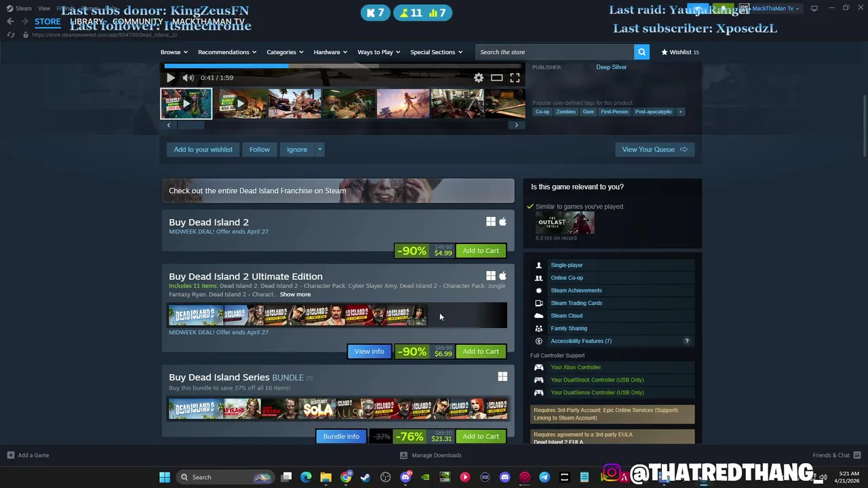Click the accessibility features question mark icon
Image resolution: width=868 pixels, height=488 pixels.
(x=686, y=341)
